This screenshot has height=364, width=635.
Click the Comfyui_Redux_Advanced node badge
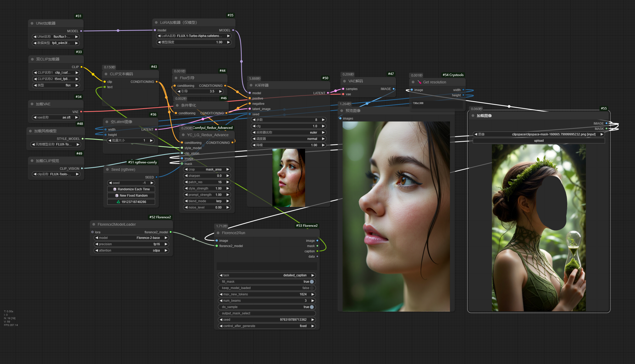tap(213, 128)
